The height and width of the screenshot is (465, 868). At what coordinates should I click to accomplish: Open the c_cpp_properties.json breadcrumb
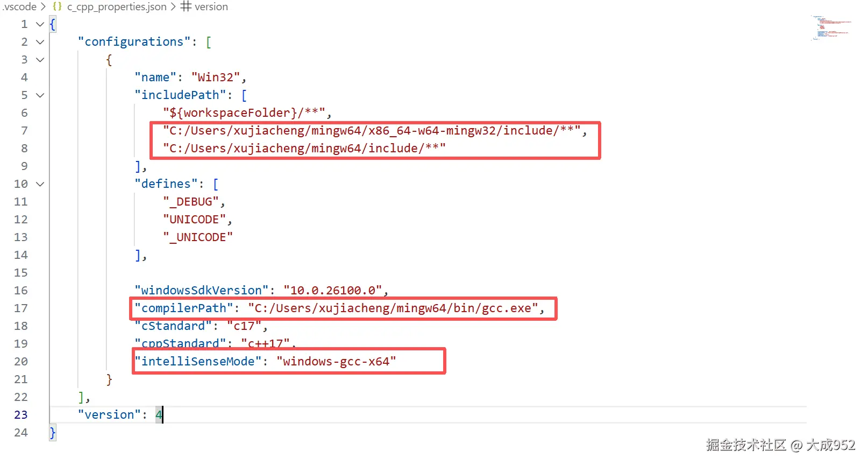tap(117, 7)
